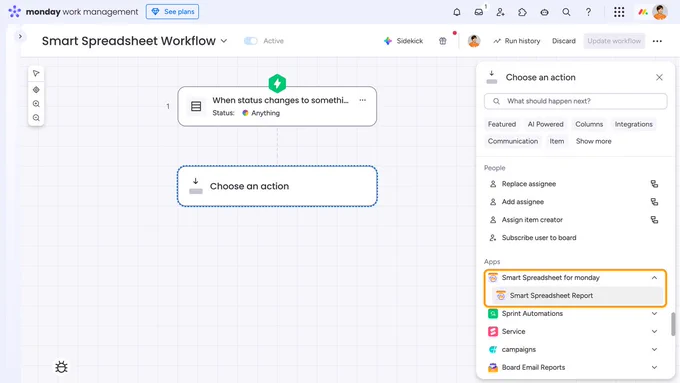The height and width of the screenshot is (383, 680).
Task: Toggle the workflow Active switch
Action: click(x=251, y=41)
